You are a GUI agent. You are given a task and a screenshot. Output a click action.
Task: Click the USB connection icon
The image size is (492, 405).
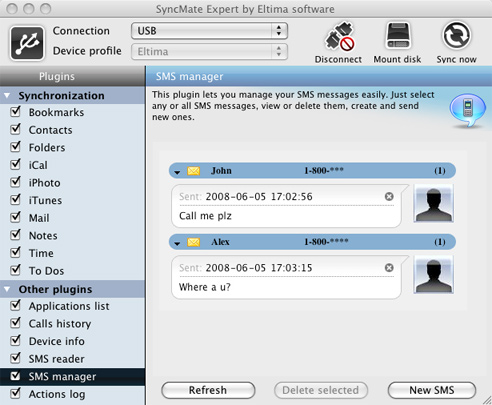click(27, 43)
